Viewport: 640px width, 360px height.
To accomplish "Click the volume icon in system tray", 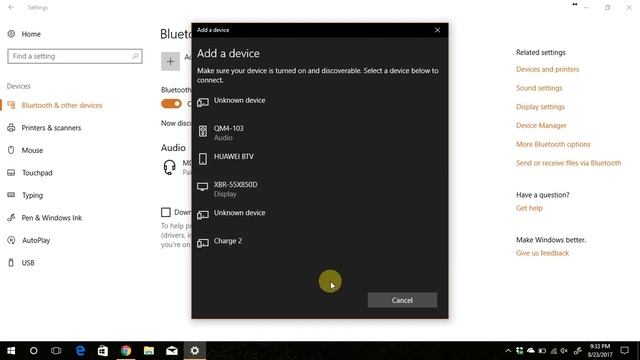I will click(x=564, y=351).
